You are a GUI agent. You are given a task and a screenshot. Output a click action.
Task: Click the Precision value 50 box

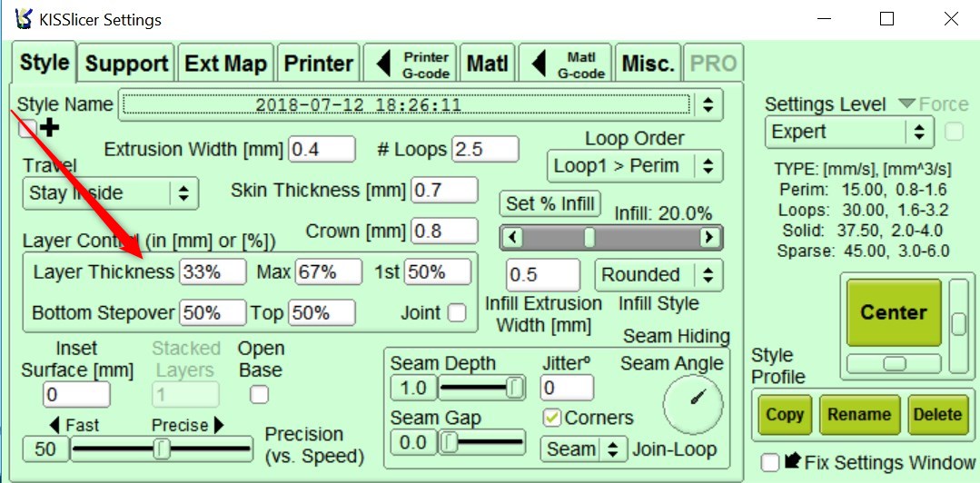pos(45,448)
